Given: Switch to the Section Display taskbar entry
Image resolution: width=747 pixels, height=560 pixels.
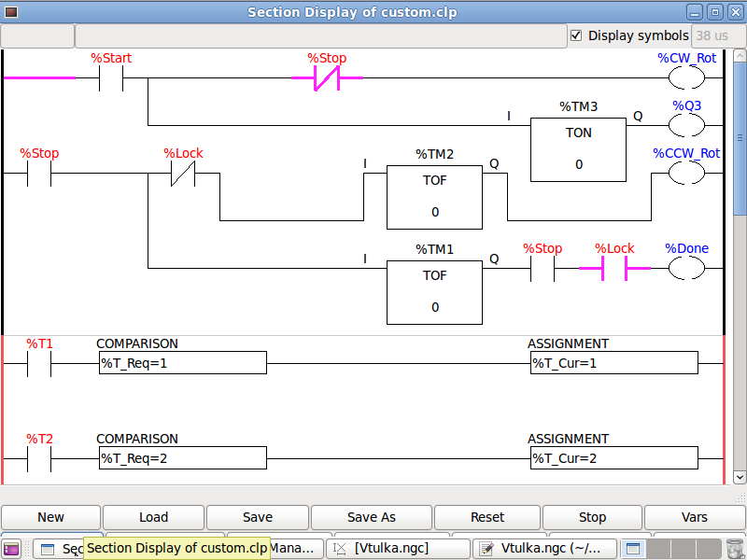Looking at the screenshot, I should 58,549.
